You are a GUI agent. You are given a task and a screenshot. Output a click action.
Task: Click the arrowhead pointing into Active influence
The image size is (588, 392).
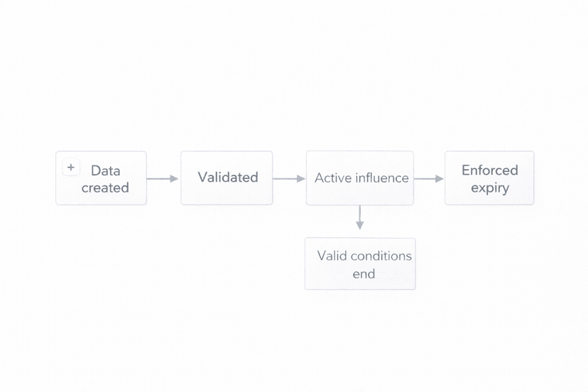(x=300, y=179)
